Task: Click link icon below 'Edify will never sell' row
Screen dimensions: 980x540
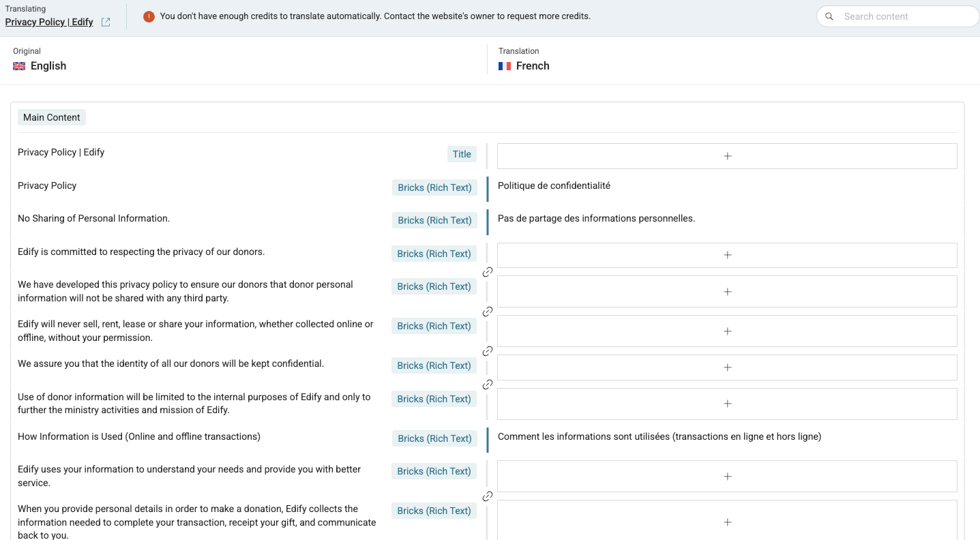Action: (488, 351)
